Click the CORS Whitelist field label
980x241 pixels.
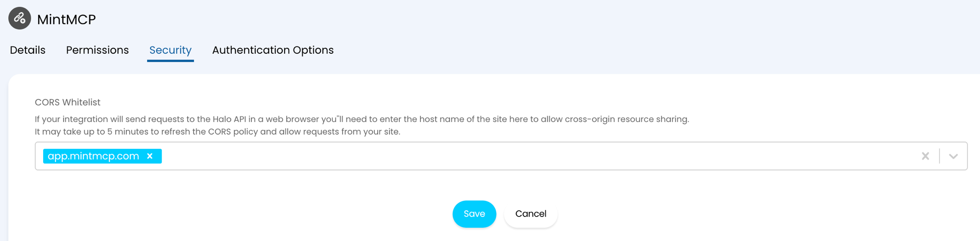point(68,102)
